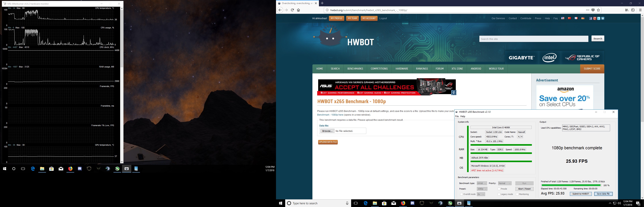Screen dimensions: 644x207
Task: Open Discord from the search-box taskbar
Action: 412,203
